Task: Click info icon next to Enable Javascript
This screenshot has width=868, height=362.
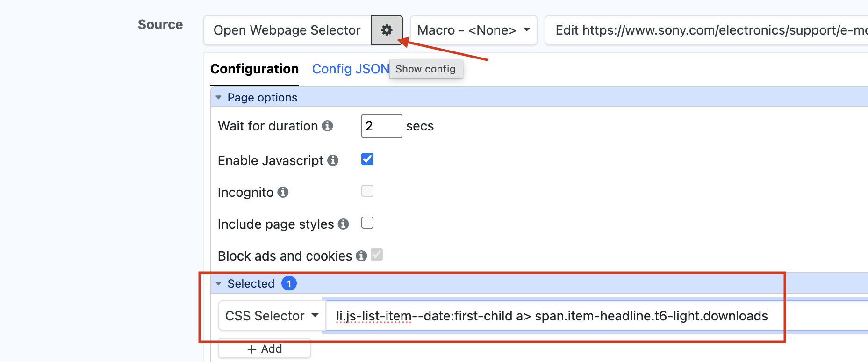Action: tap(333, 160)
